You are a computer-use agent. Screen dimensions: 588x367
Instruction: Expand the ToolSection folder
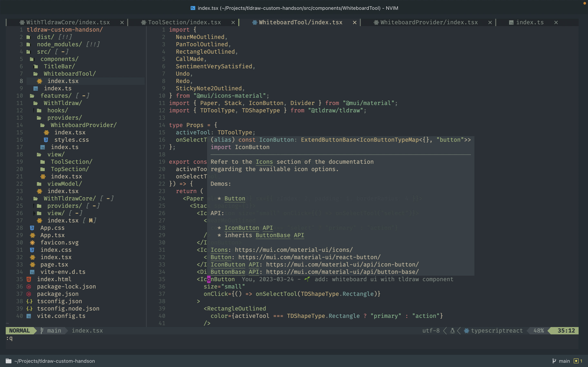[71, 162]
